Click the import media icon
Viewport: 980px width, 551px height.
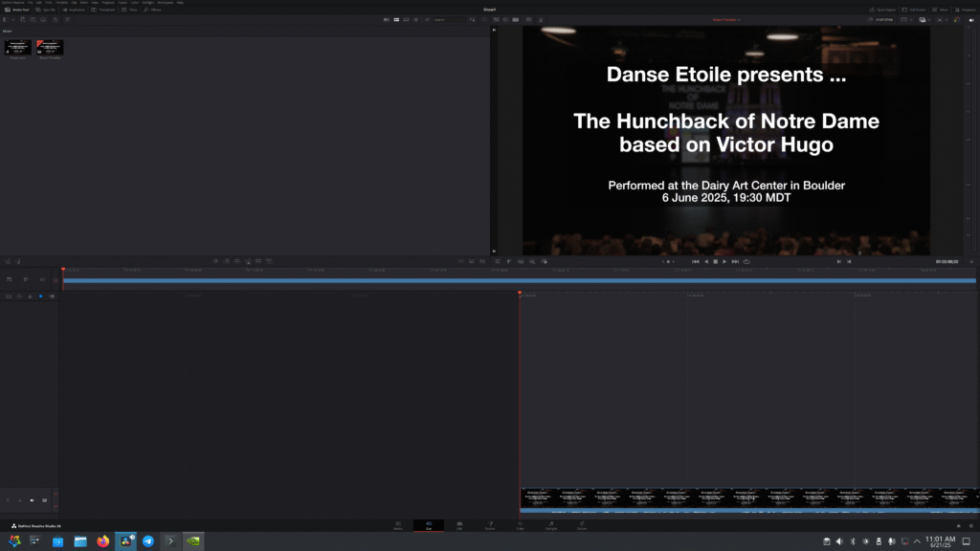(x=23, y=19)
